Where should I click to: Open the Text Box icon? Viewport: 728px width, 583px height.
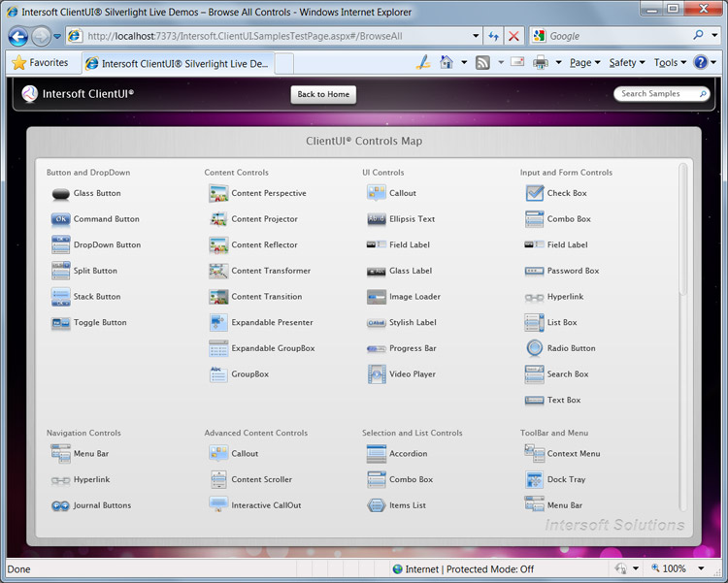[534, 400]
